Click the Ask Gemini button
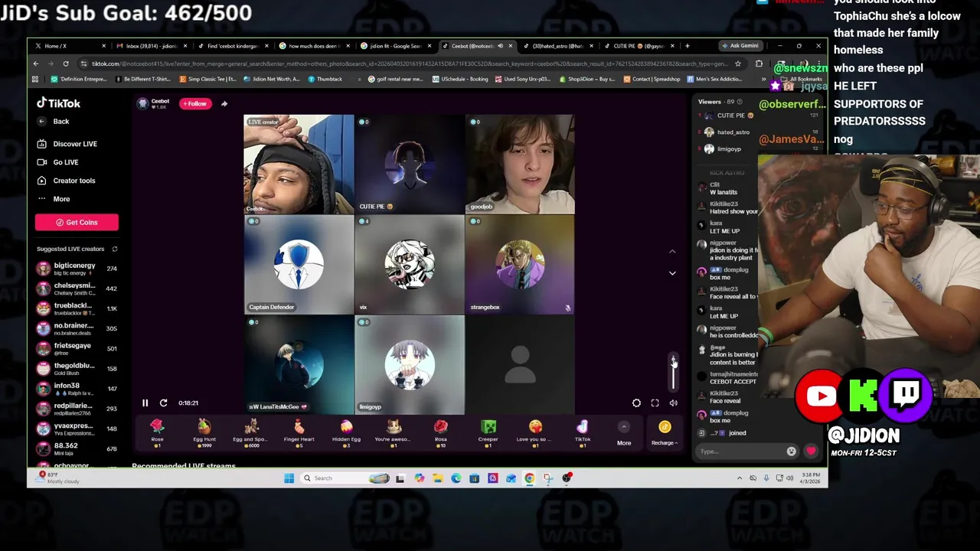Image resolution: width=980 pixels, height=551 pixels. [740, 46]
